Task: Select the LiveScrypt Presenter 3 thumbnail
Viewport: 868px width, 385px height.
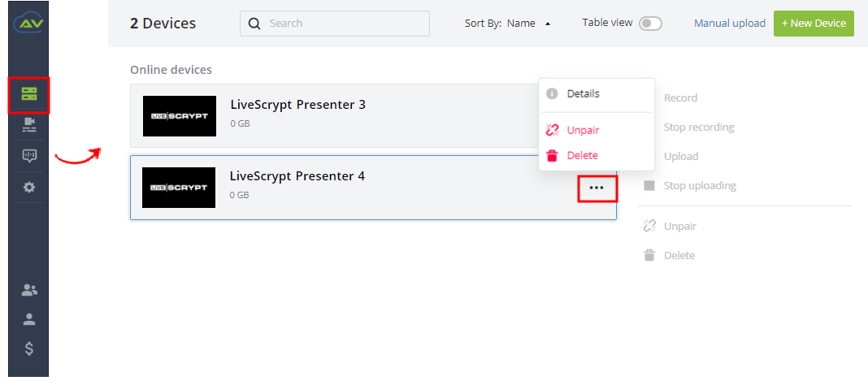Action: coord(180,116)
